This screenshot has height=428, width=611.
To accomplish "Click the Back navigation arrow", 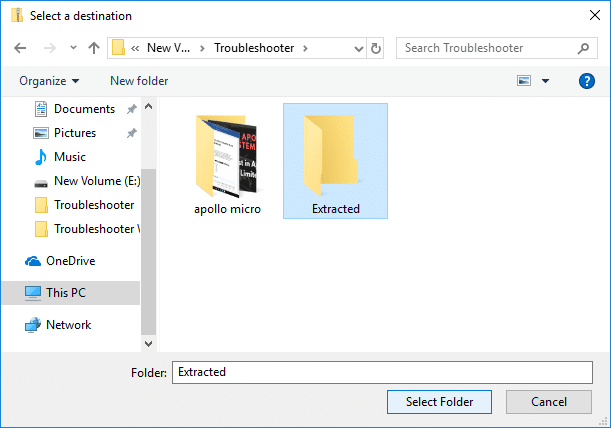I will (x=21, y=48).
